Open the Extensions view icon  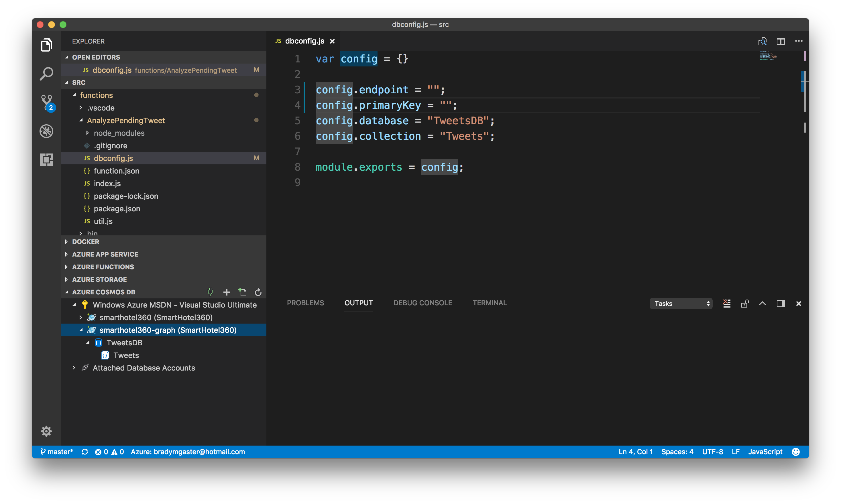click(x=46, y=160)
